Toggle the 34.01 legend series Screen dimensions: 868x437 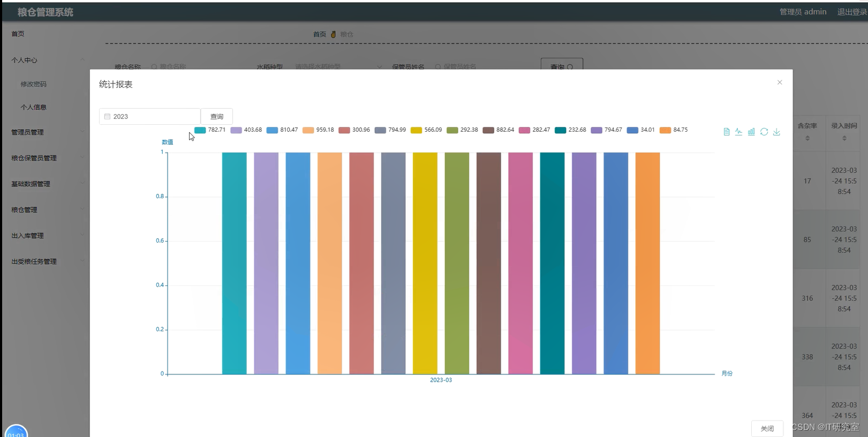(641, 130)
